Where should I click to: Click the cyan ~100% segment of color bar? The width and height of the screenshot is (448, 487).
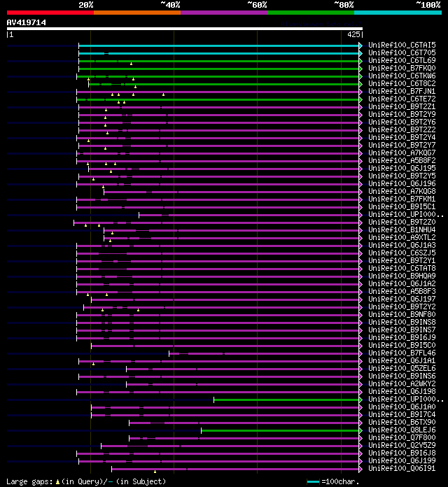(398, 13)
